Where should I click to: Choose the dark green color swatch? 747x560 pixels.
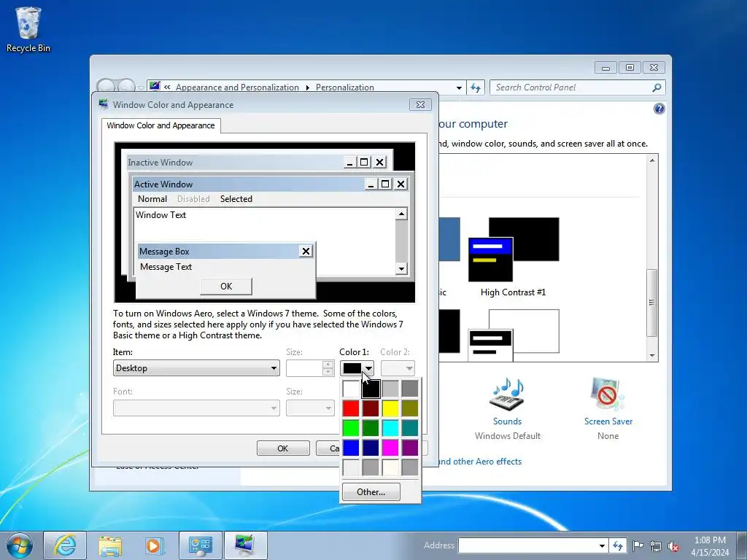(x=371, y=427)
